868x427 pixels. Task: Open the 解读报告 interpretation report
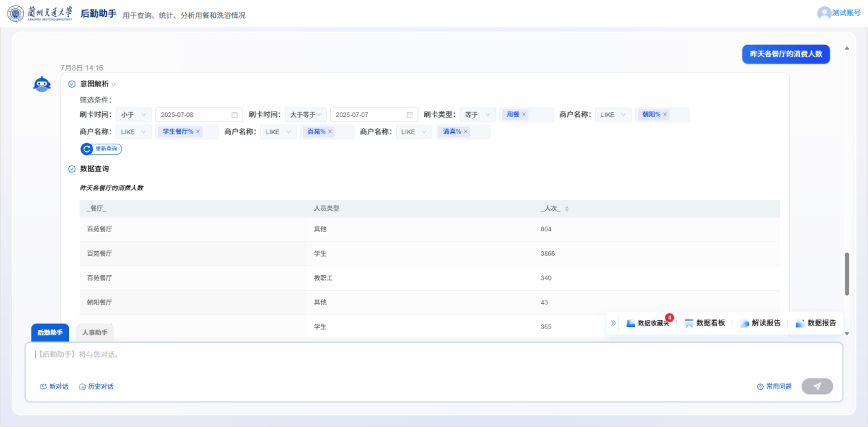(x=760, y=323)
